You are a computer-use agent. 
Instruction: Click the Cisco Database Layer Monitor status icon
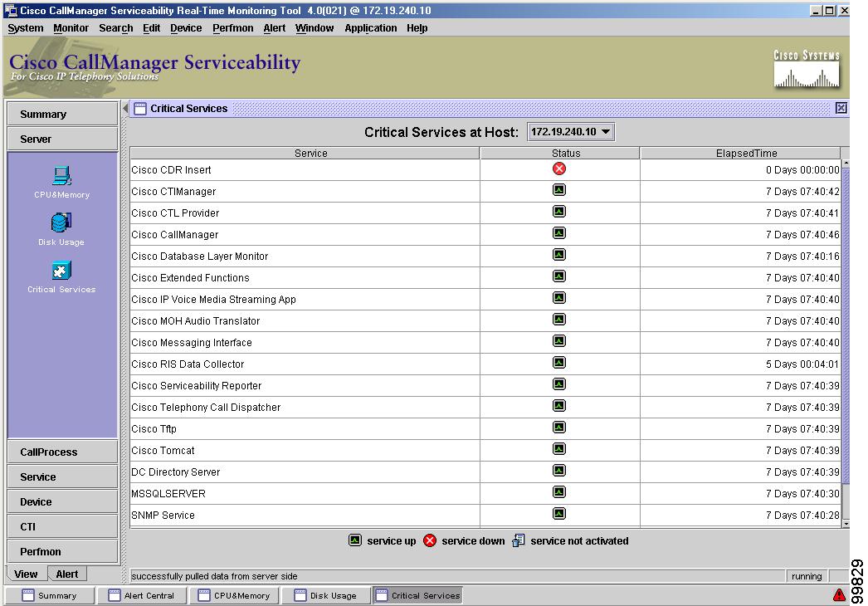[x=559, y=255]
